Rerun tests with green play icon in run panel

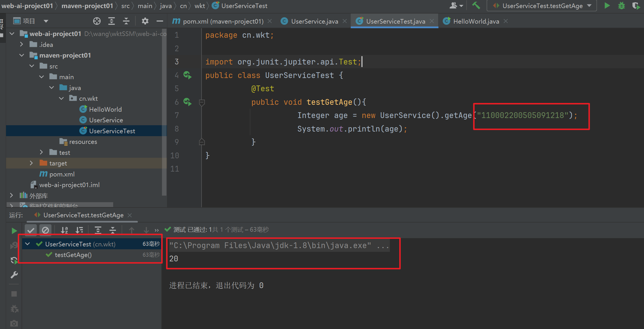pyautogui.click(x=14, y=231)
